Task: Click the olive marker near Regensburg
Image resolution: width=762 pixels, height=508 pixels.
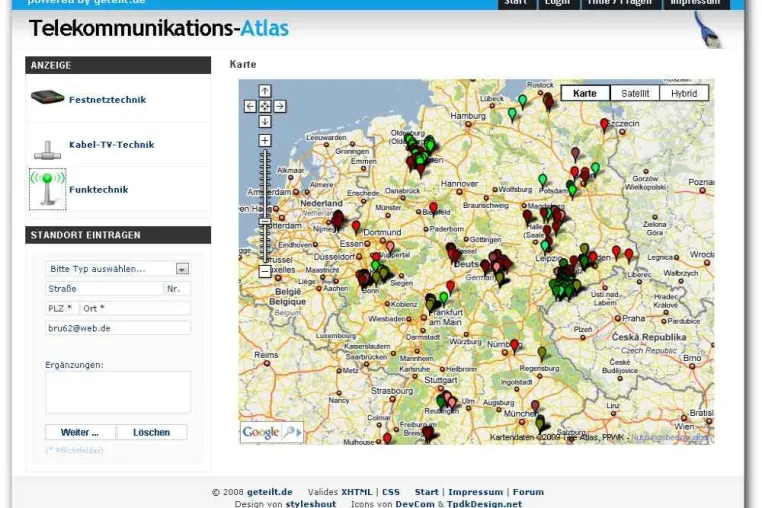Action: (x=542, y=353)
